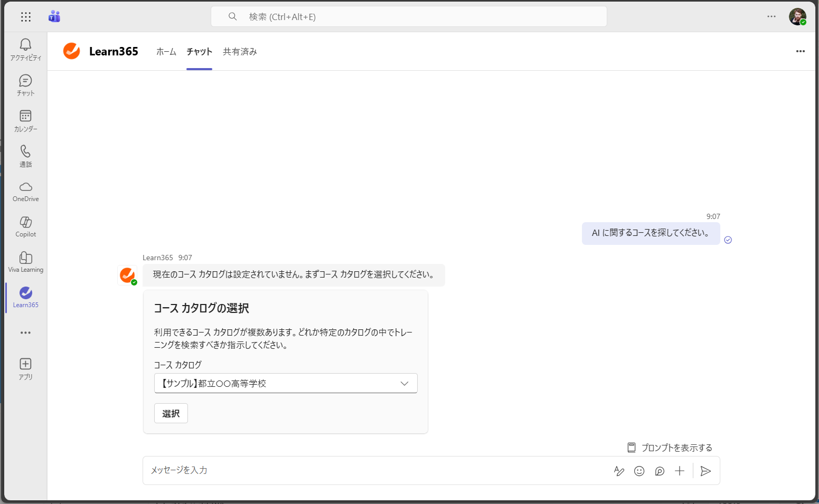This screenshot has height=504, width=819.
Task: Show more apps ellipsis in sidebar
Action: click(25, 332)
